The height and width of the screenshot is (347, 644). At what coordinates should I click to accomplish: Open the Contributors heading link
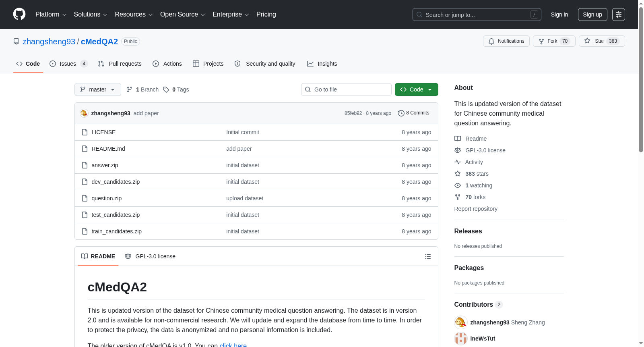click(x=479, y=305)
